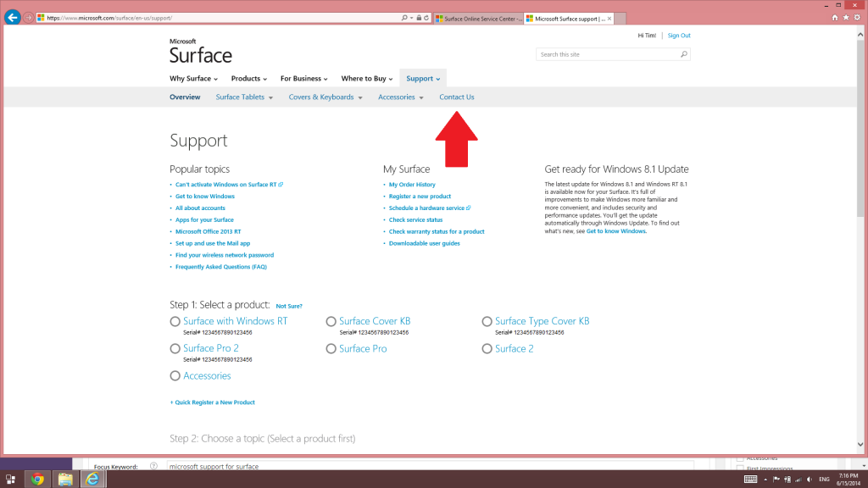This screenshot has height=488, width=868.
Task: Select Surface Pro radio button
Action: pyautogui.click(x=331, y=348)
